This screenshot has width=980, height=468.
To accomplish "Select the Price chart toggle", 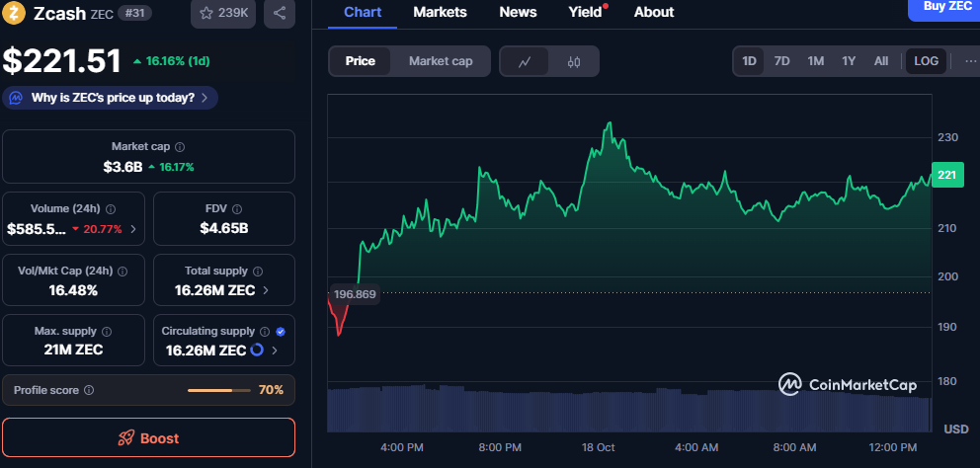I will [360, 61].
